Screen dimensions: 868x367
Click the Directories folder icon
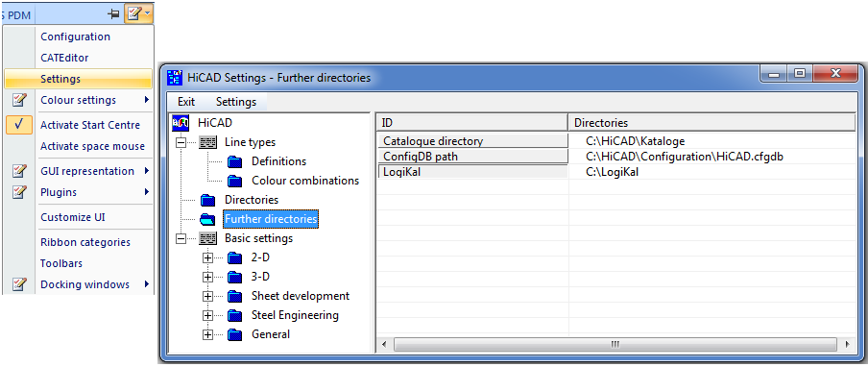(207, 200)
